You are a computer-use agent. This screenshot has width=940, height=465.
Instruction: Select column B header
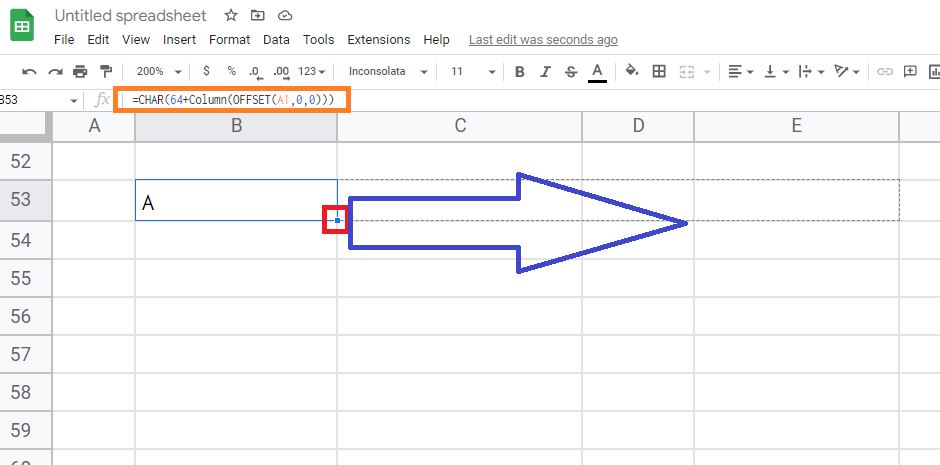tap(236, 126)
